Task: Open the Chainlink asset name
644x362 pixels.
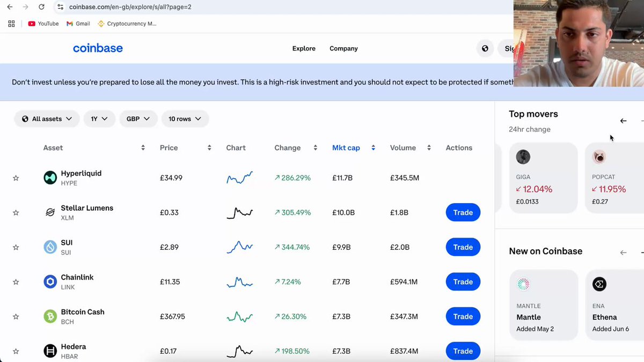Action: pos(77,277)
